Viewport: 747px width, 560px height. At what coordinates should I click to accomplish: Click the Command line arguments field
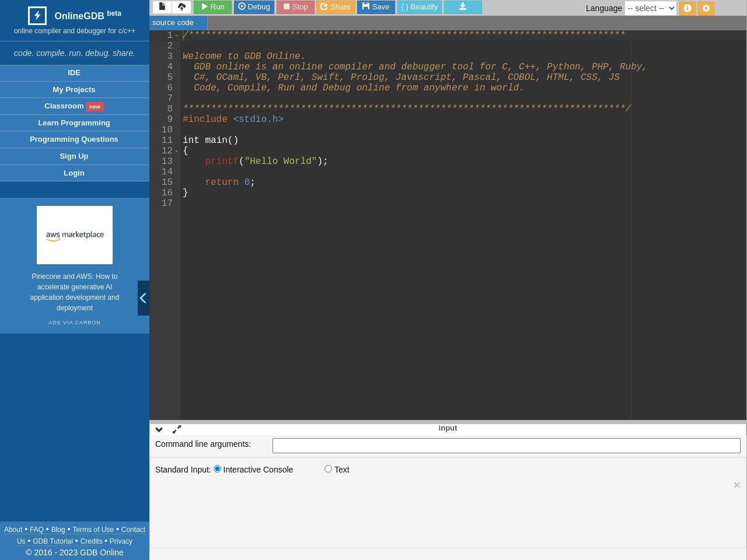pyautogui.click(x=506, y=445)
